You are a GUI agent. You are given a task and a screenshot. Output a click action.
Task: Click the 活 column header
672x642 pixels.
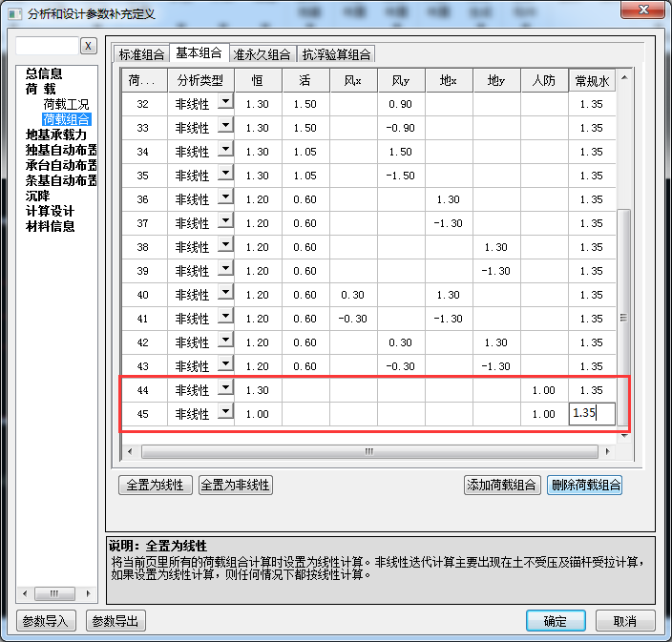click(305, 80)
